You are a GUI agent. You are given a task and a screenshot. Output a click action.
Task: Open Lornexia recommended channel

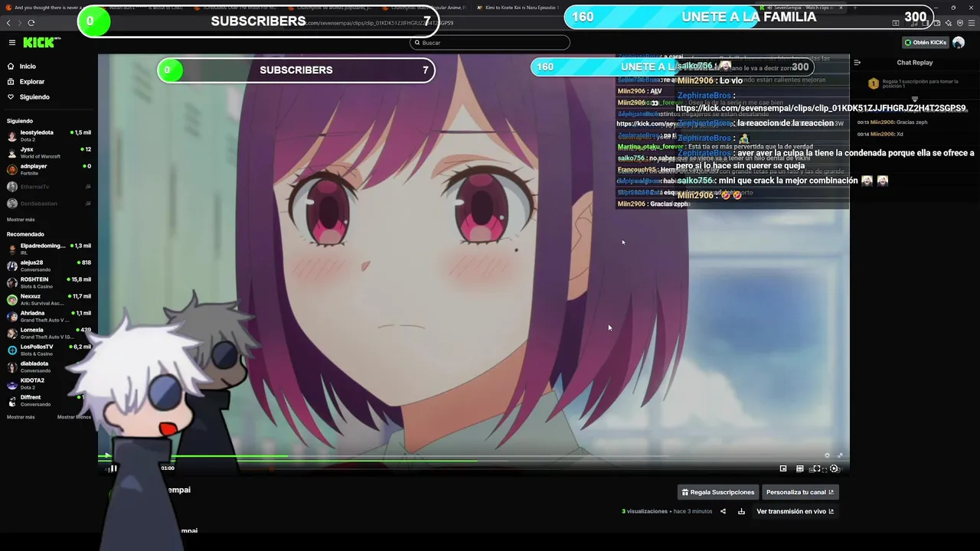48,333
